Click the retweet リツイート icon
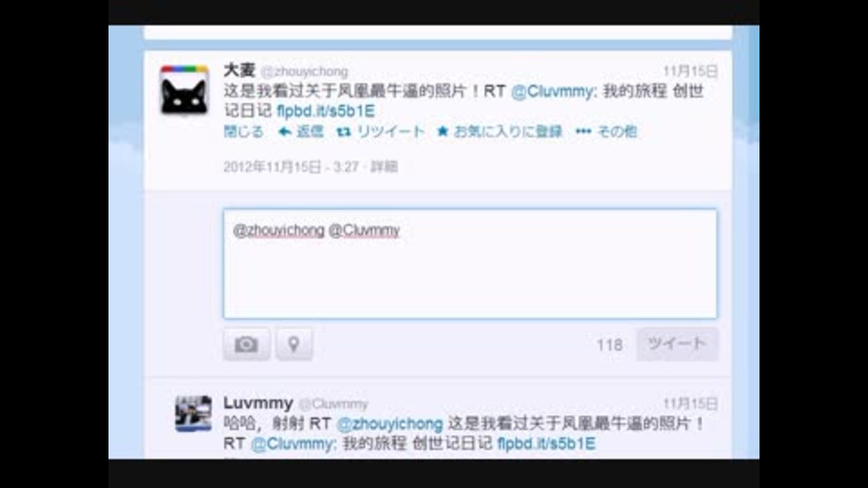This screenshot has width=868, height=488. 381,132
